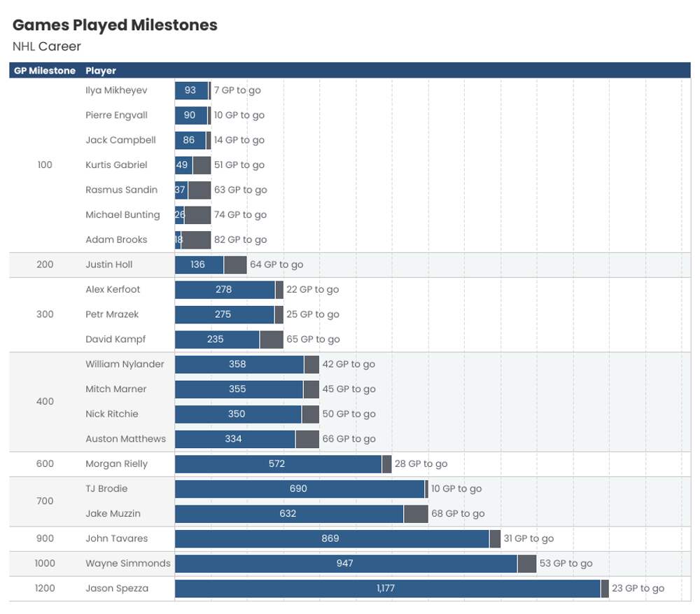Click player name Wayne Simmonds
The width and height of the screenshot is (700, 614).
(x=127, y=564)
